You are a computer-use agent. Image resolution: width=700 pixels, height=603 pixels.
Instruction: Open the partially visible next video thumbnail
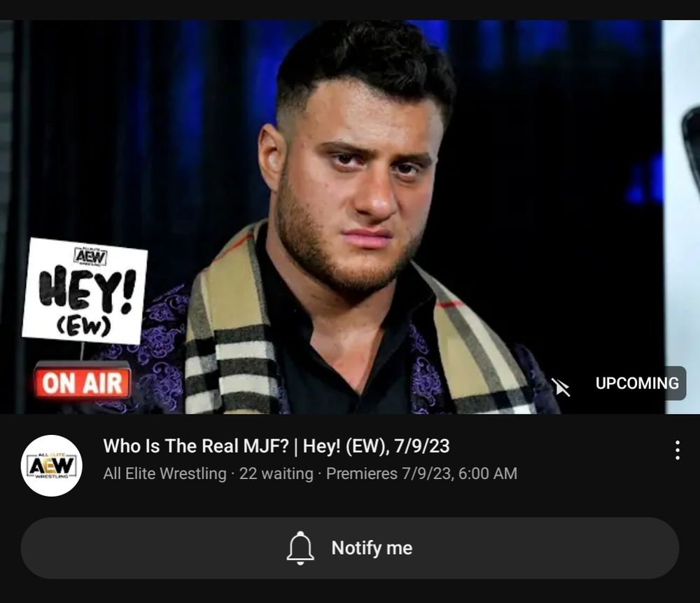pyautogui.click(x=682, y=216)
